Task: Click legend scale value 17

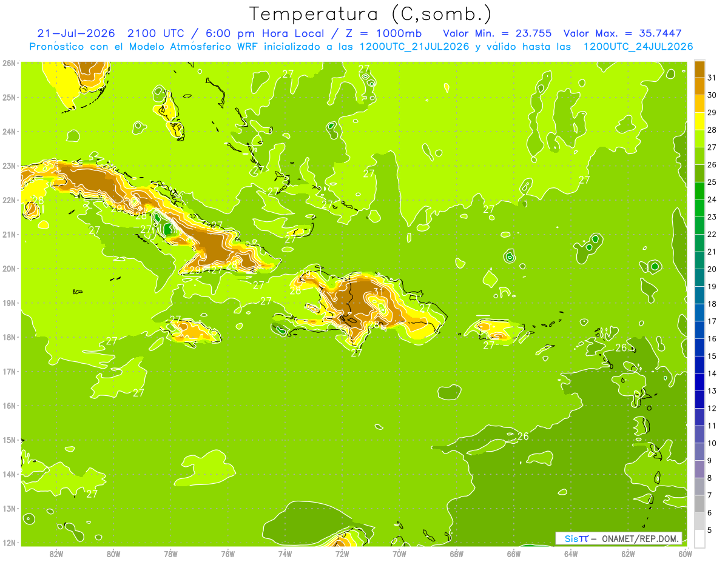Action: (712, 321)
